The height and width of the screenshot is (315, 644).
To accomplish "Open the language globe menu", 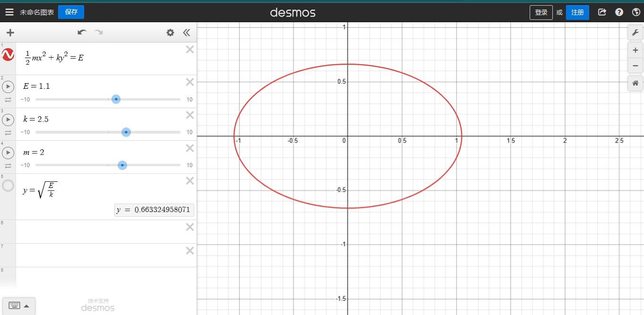I will point(636,12).
